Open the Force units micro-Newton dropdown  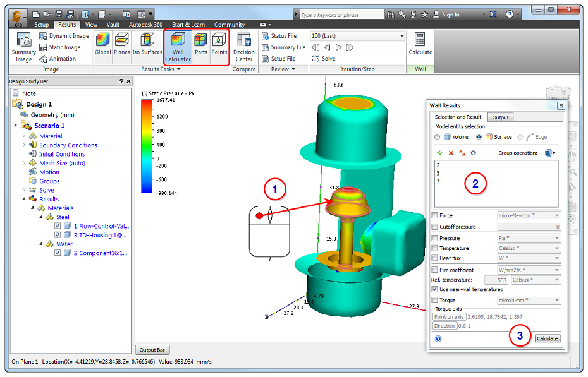[529, 215]
